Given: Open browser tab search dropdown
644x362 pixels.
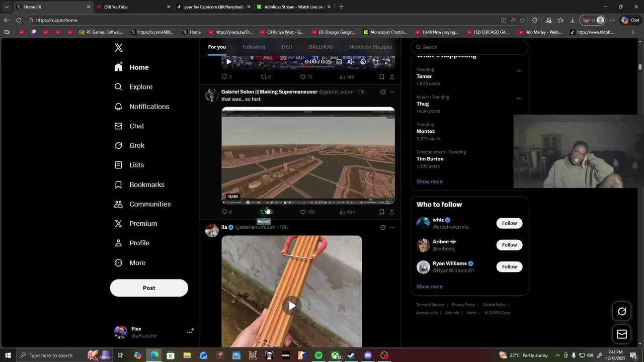Looking at the screenshot, I should (x=7, y=7).
